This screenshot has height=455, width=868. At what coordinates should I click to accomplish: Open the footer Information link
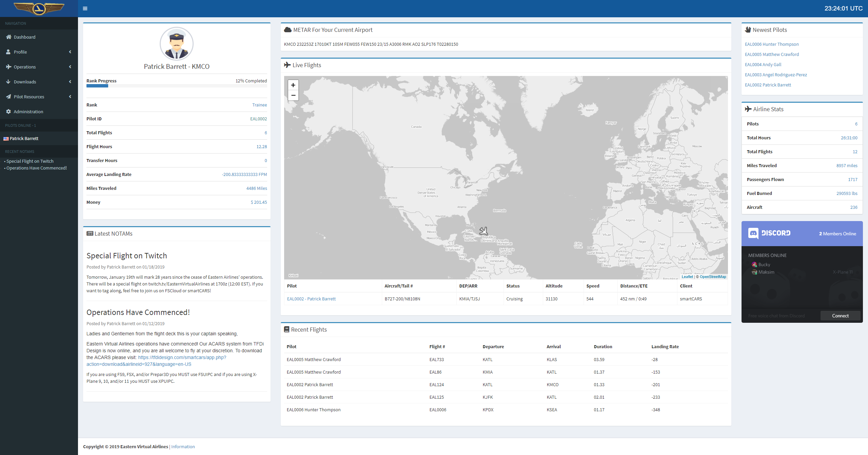point(183,447)
